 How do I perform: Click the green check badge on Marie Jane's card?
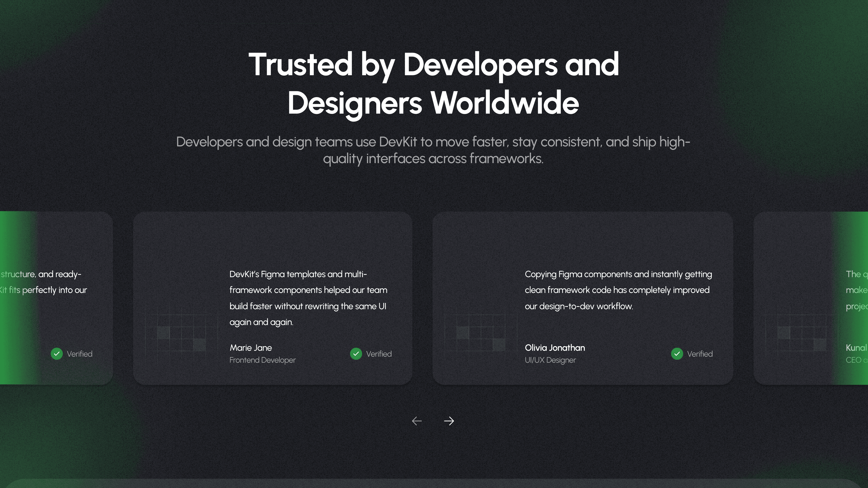[x=356, y=354]
